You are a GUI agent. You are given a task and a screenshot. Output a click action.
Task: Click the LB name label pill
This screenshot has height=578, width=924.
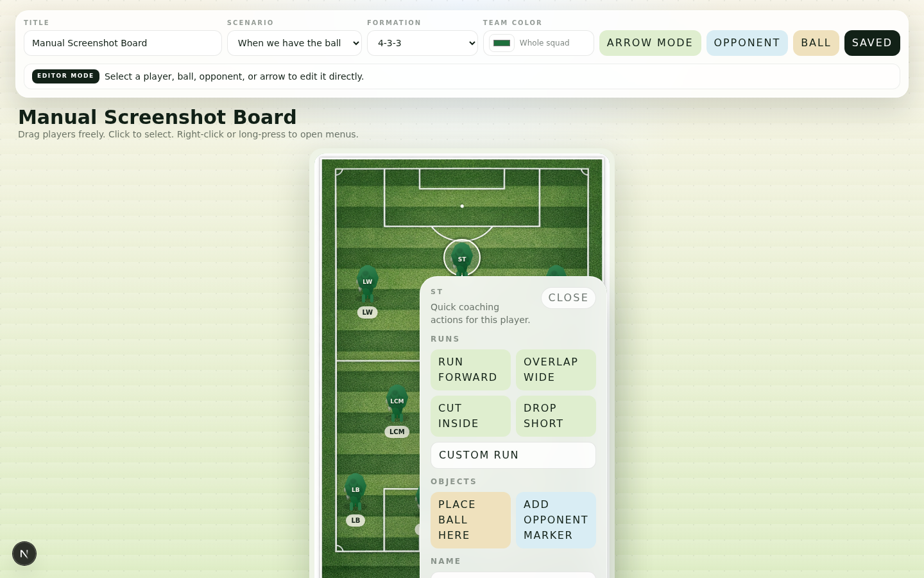point(355,520)
